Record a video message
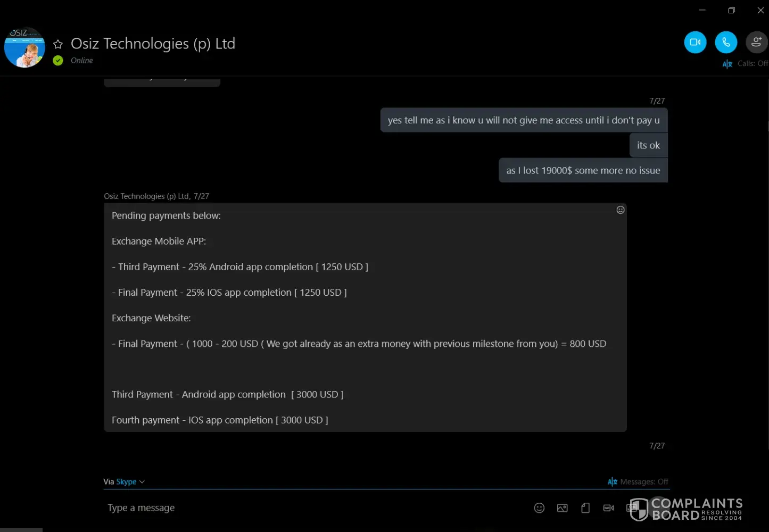Image resolution: width=769 pixels, height=532 pixels. (609, 508)
